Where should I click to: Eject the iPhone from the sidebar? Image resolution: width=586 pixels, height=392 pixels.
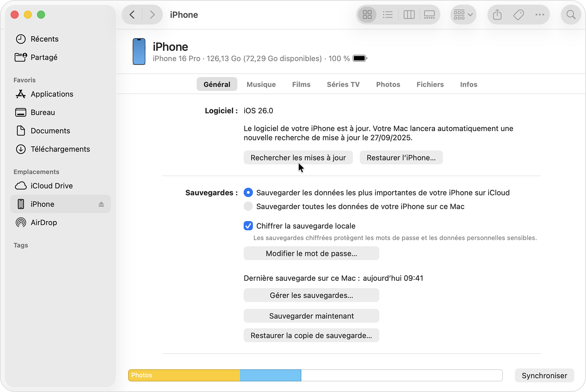click(x=101, y=204)
